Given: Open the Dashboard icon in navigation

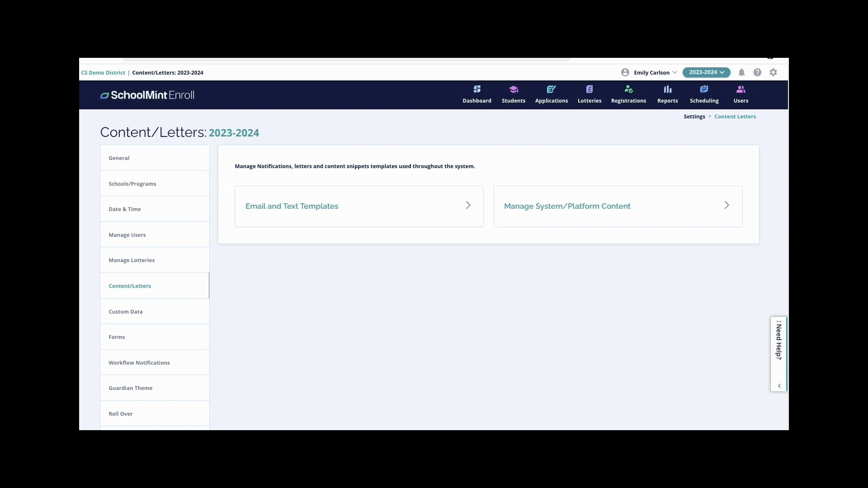Looking at the screenshot, I should click(477, 89).
